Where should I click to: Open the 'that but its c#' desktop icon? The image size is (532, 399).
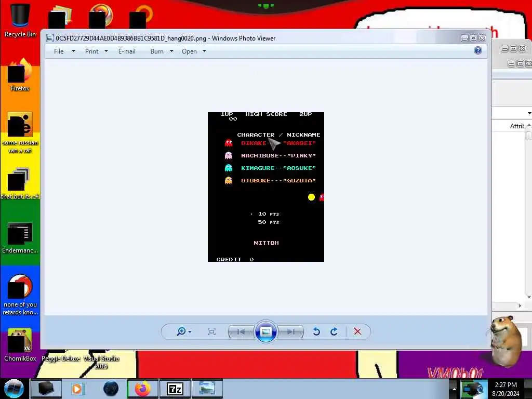click(x=20, y=183)
